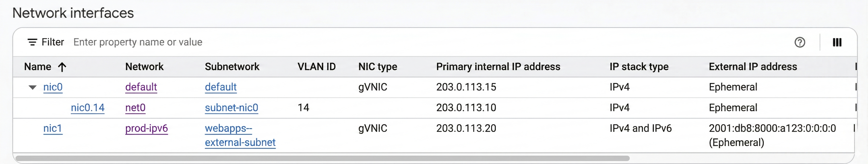This screenshot has height=164, width=868.
Task: Open the subnet-nic0 subnetwork link
Action: click(x=231, y=108)
